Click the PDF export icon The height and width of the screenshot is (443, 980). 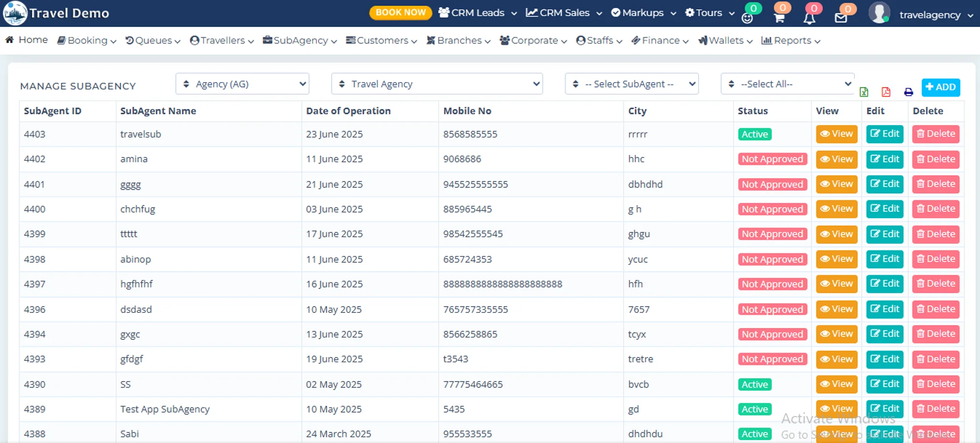[x=886, y=92]
